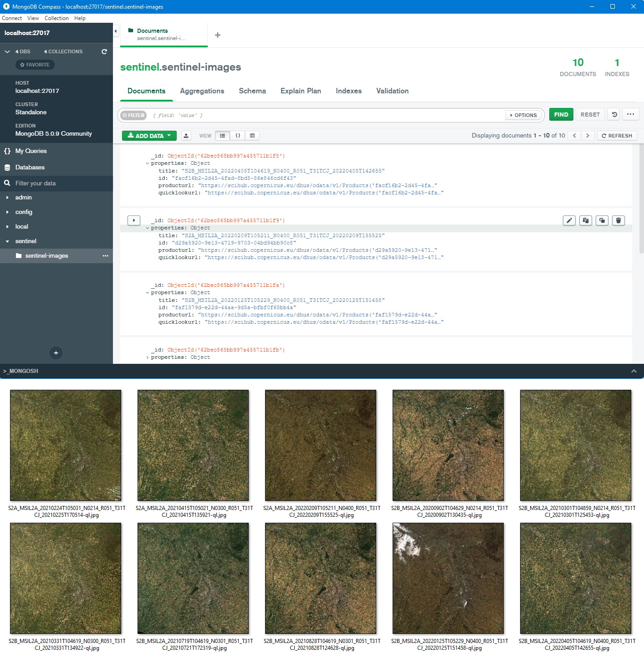Open a new tab with plus icon
Viewport: 644px width, 663px height.
tap(218, 35)
